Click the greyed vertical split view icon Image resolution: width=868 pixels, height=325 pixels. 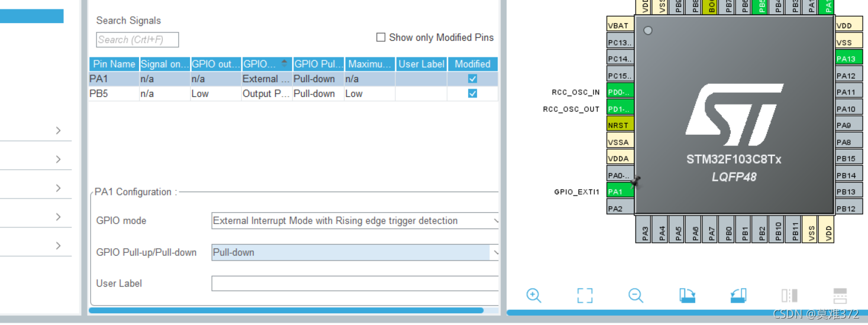[789, 295]
